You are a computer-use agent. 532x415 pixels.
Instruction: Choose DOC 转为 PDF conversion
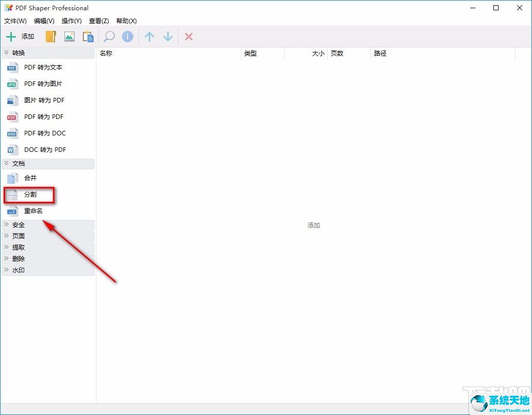coord(45,150)
